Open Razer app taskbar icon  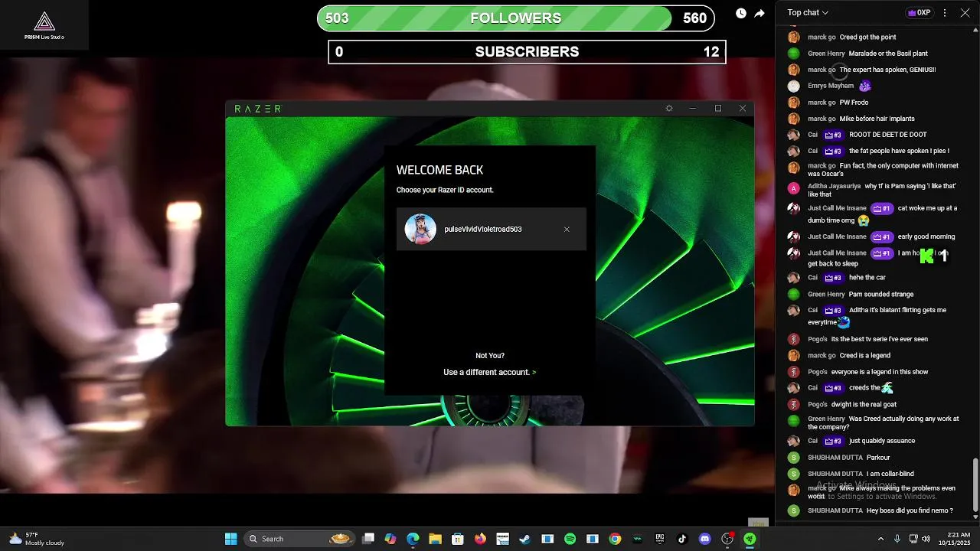click(x=750, y=539)
